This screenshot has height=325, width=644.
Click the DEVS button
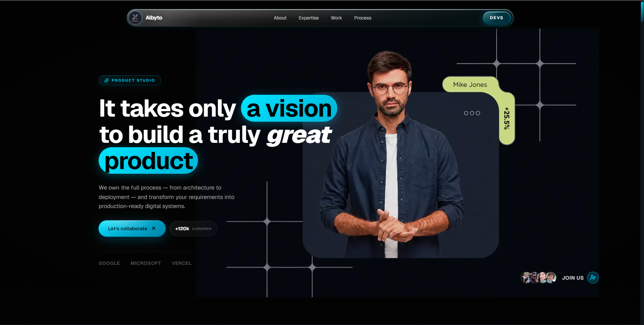point(497,18)
